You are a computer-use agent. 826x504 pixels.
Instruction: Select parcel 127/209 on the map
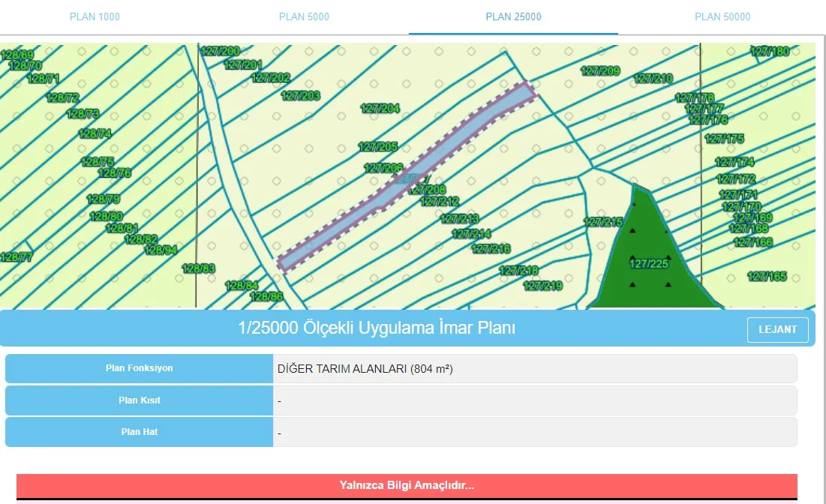(x=600, y=71)
